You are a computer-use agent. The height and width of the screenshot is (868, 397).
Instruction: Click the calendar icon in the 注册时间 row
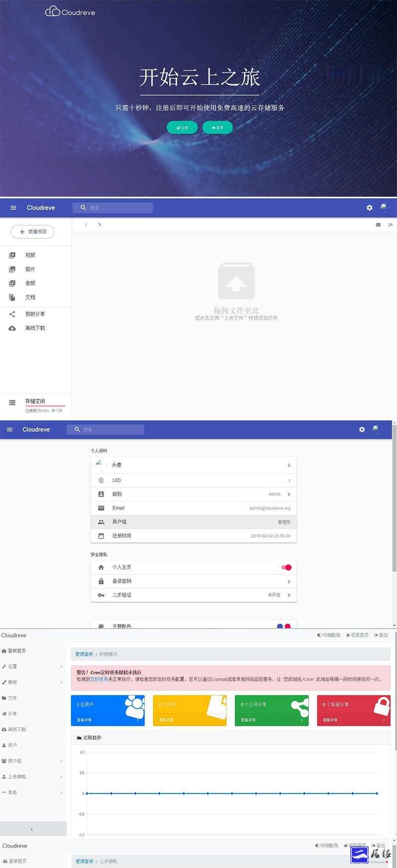[x=101, y=536]
